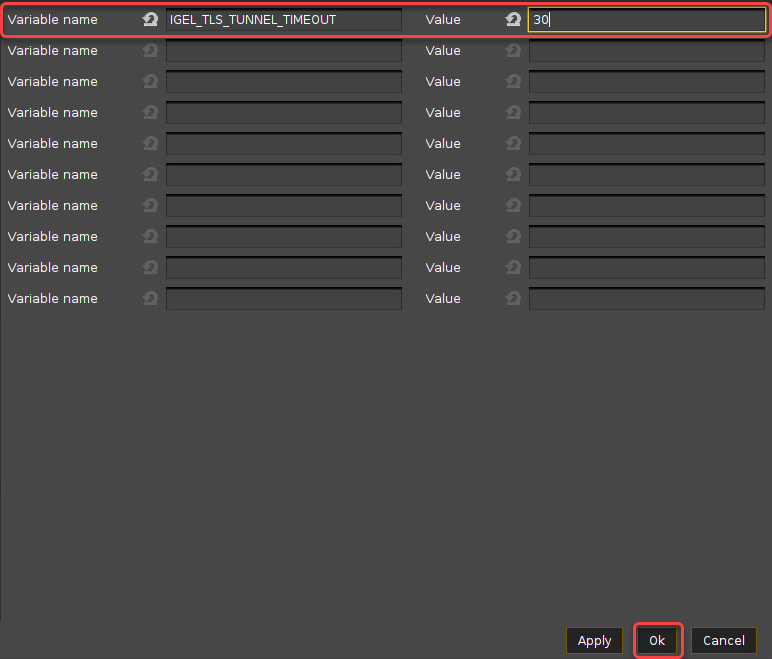Viewport: 772px width, 659px height.
Task: Reset the sixth row value field
Action: [x=513, y=175]
